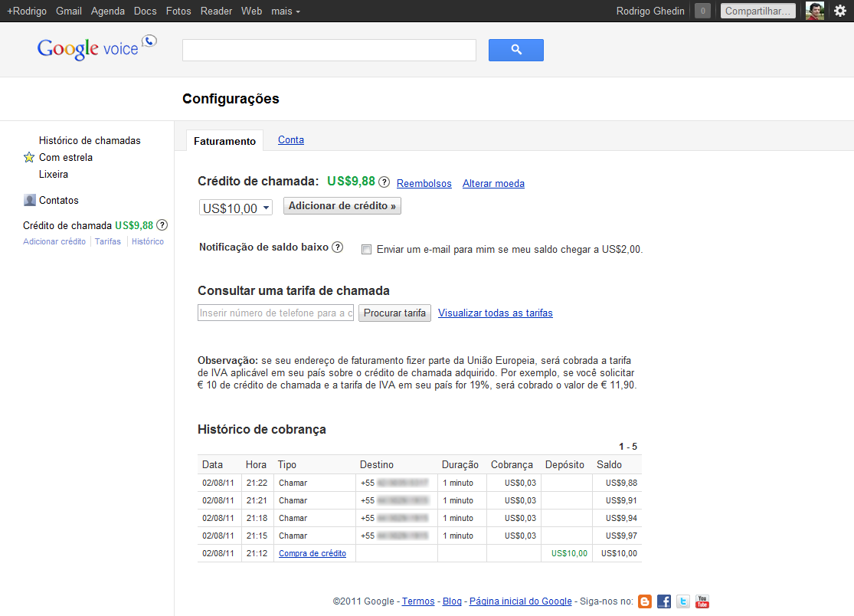The height and width of the screenshot is (616, 854).
Task: Open the Facebook icon in footer
Action: coord(664,601)
